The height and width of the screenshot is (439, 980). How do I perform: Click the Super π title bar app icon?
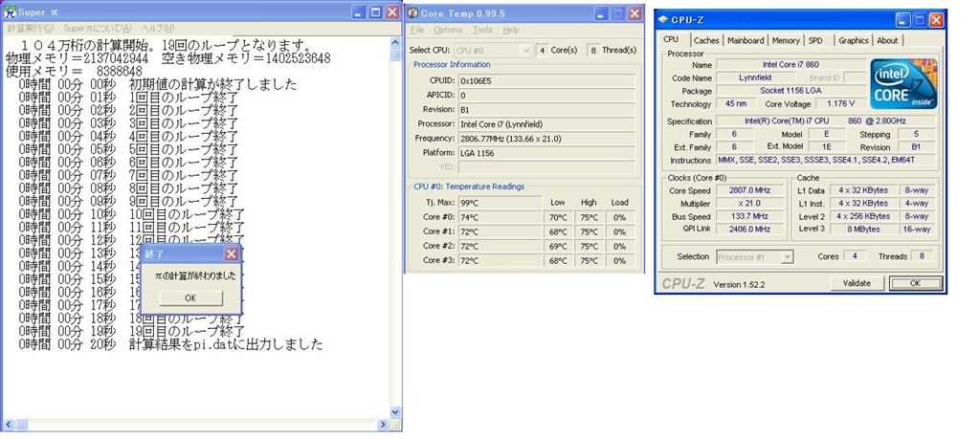pos(10,11)
